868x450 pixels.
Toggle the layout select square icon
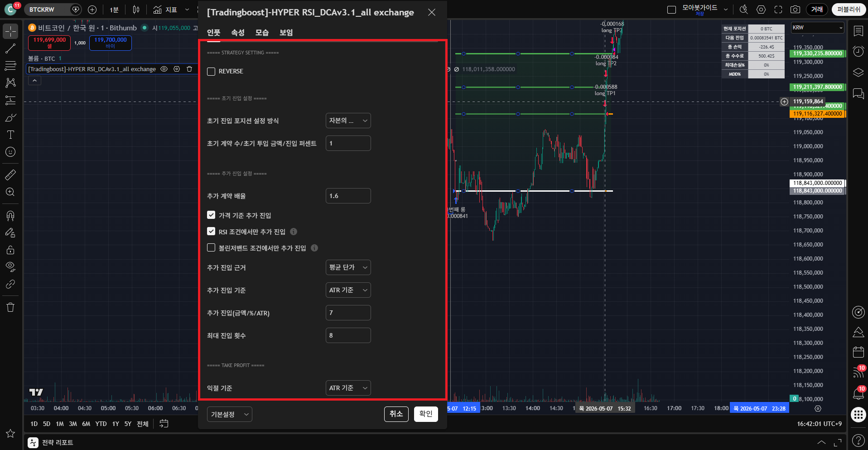tap(672, 10)
